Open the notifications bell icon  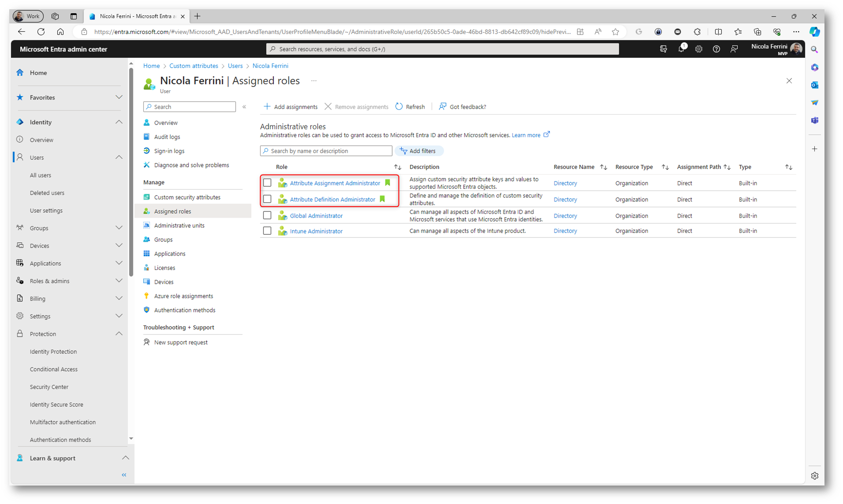[x=681, y=49]
